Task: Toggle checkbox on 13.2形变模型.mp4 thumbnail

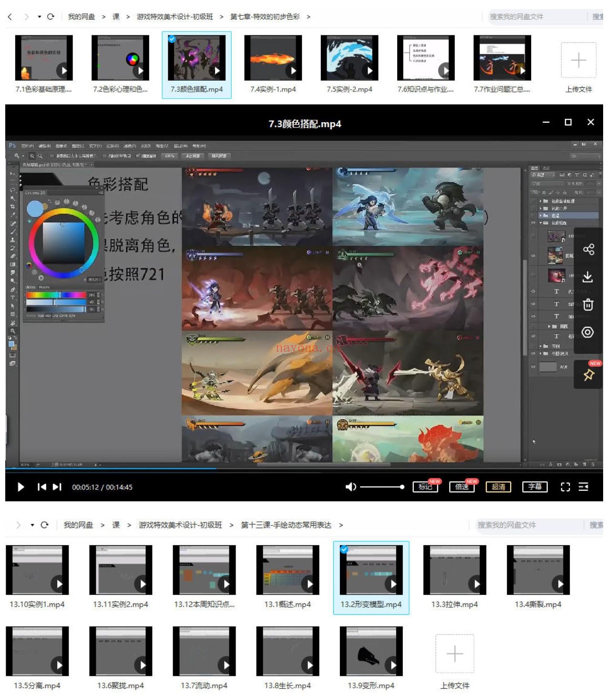Action: [x=344, y=549]
